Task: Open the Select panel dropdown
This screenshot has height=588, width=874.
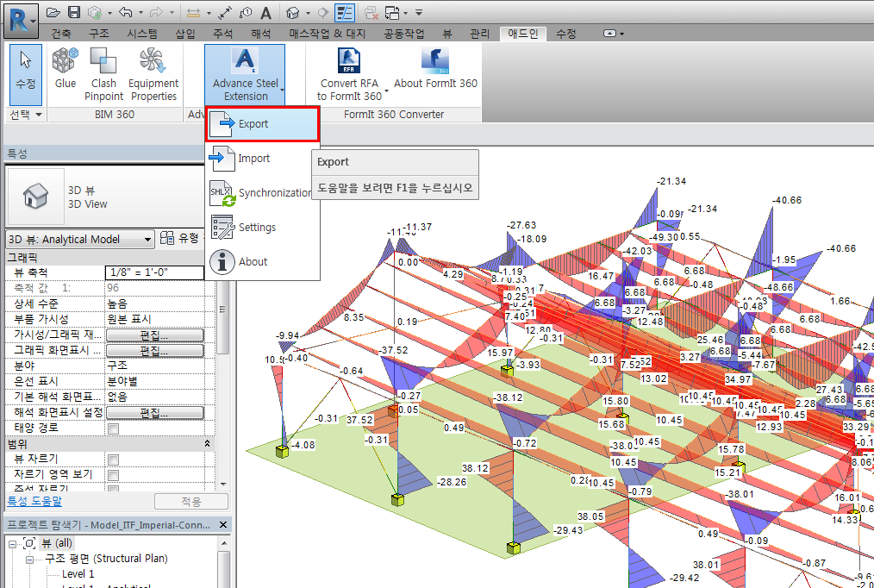Action: click(26, 115)
